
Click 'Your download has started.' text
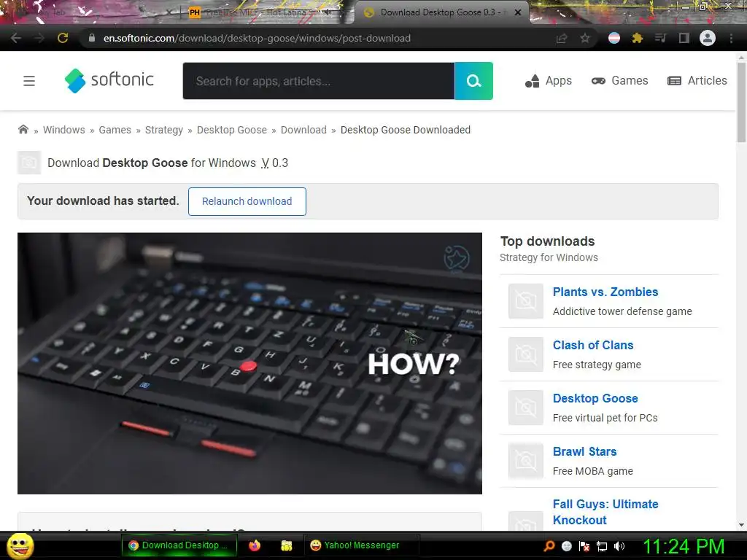[x=103, y=201]
